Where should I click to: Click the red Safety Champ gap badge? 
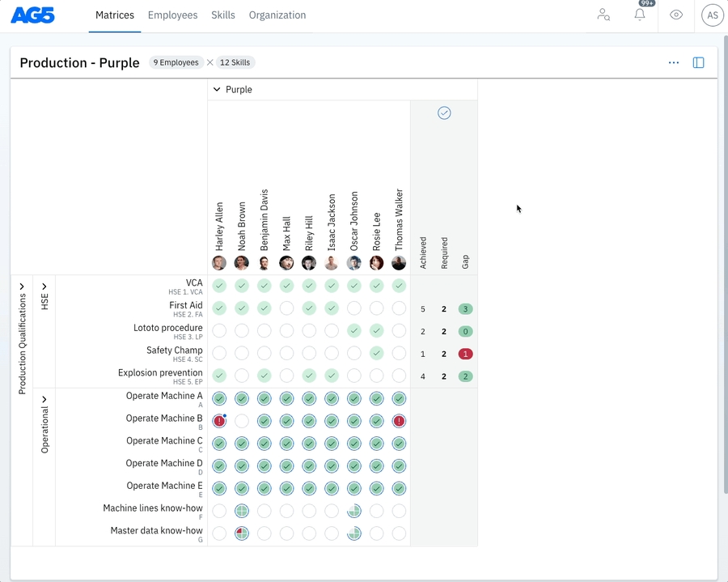pyautogui.click(x=465, y=354)
